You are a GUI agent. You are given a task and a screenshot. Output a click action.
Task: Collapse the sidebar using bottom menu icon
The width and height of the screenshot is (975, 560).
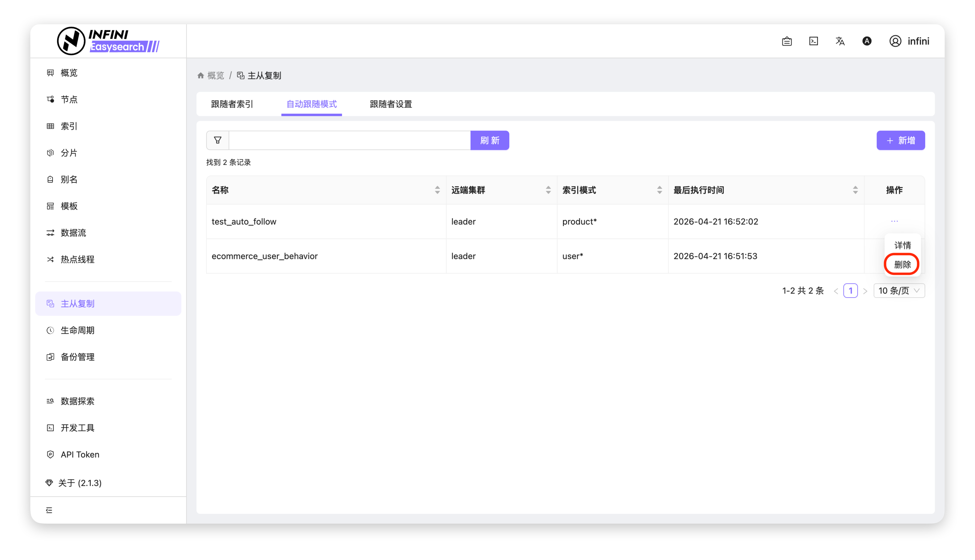pyautogui.click(x=49, y=510)
